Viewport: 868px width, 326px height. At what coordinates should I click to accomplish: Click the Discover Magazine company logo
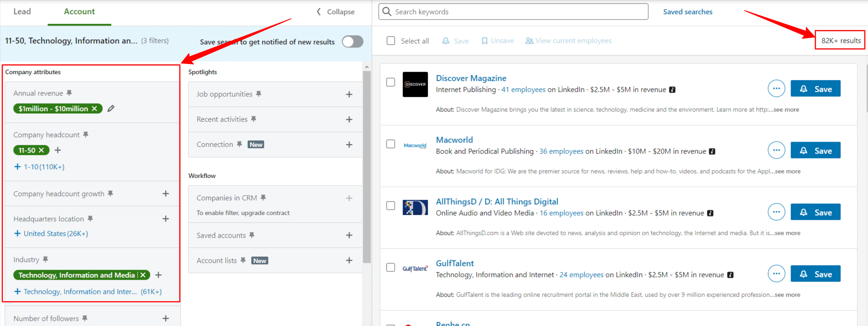tap(415, 85)
